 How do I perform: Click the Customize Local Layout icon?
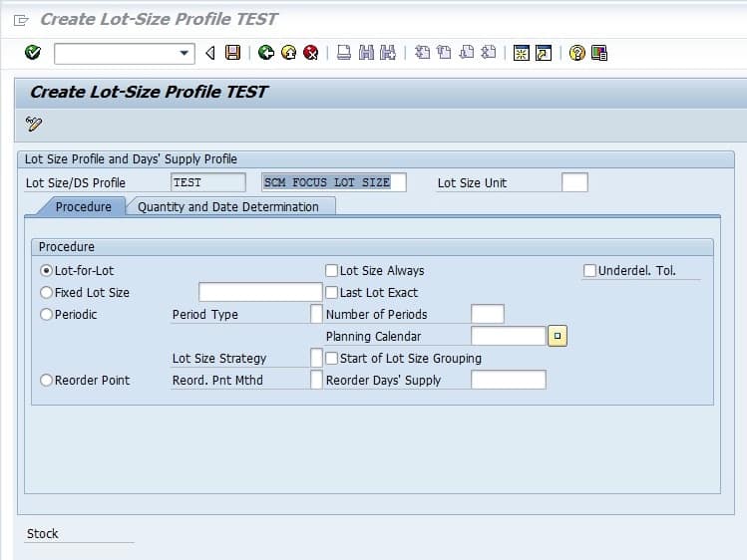click(599, 53)
